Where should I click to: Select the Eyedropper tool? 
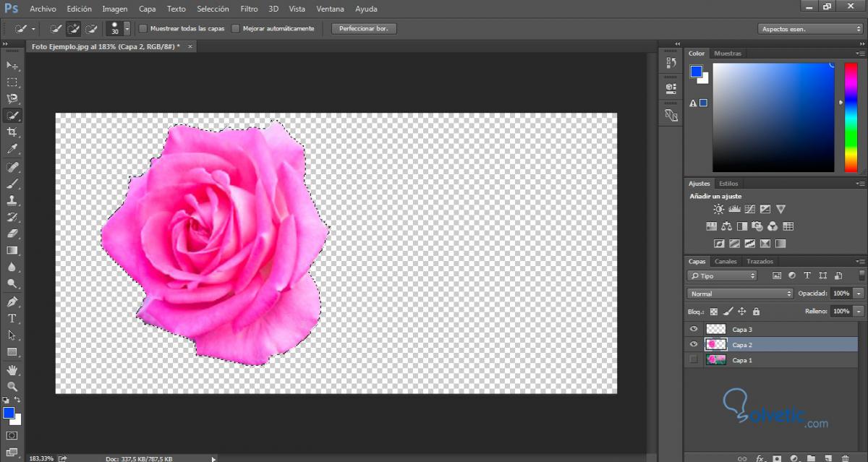(12, 150)
